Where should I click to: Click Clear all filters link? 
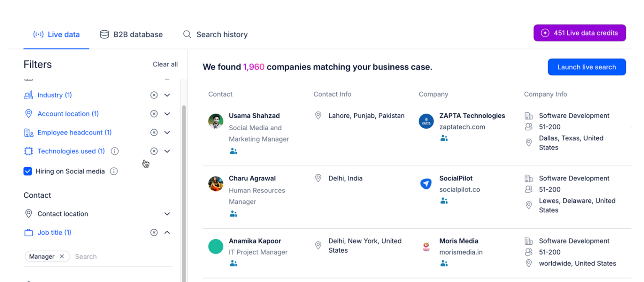pos(165,65)
